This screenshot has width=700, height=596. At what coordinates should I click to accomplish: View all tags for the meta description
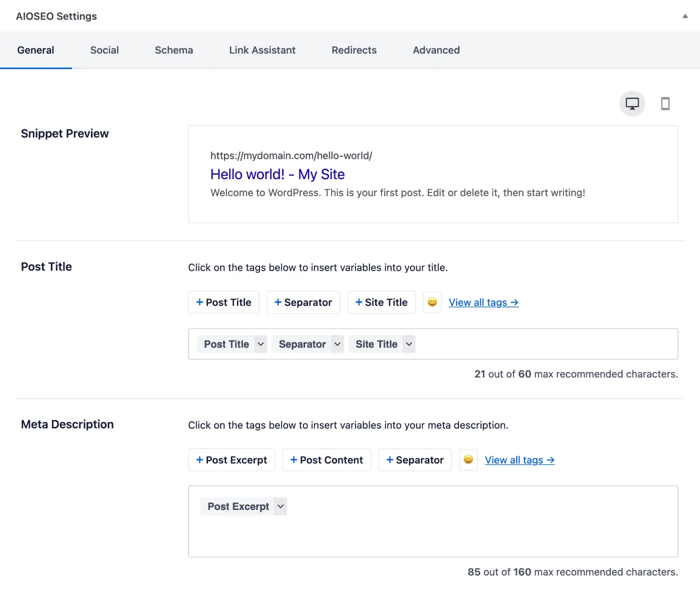(519, 459)
